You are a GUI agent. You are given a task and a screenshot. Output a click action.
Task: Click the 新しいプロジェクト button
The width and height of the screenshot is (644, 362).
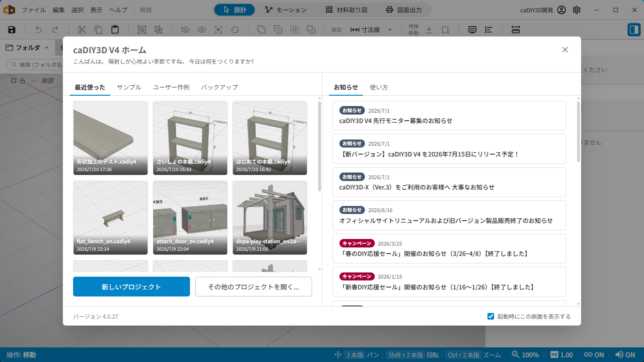point(132,287)
